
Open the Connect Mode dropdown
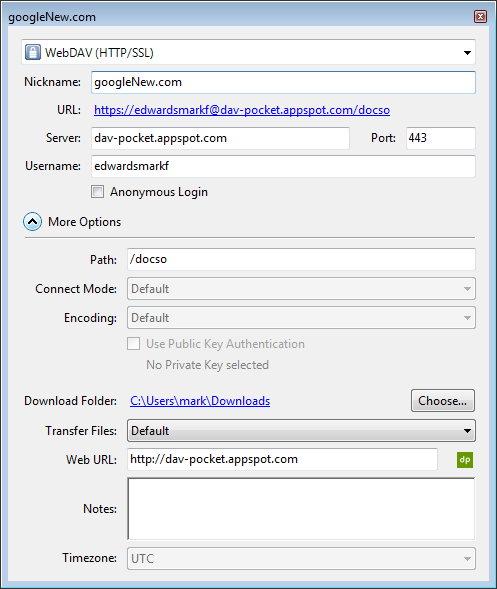301,288
